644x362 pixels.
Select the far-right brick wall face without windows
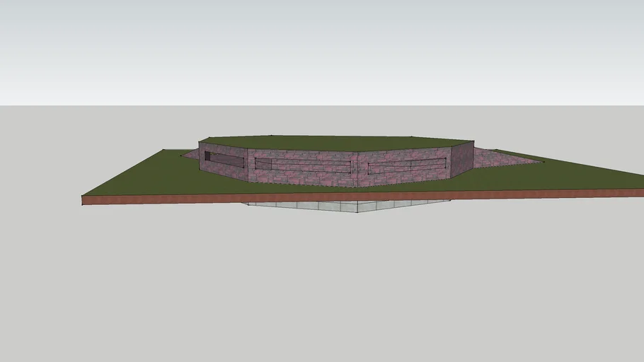point(462,158)
